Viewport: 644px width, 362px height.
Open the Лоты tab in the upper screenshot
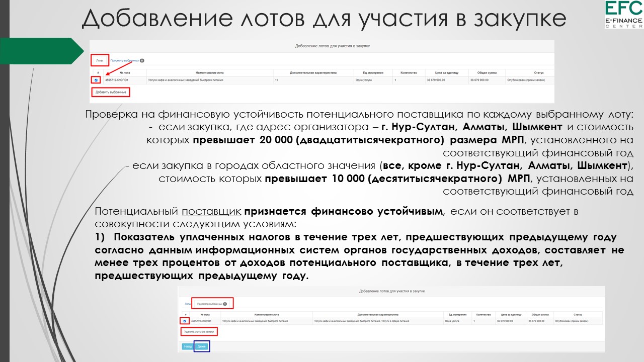(x=100, y=60)
